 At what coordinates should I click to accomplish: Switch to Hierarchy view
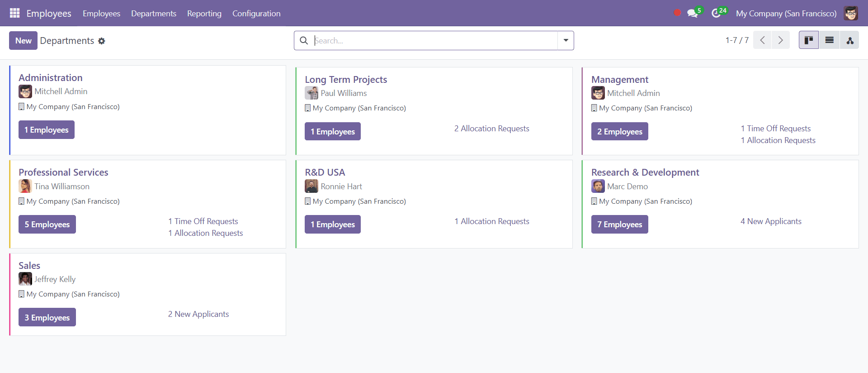(x=849, y=40)
